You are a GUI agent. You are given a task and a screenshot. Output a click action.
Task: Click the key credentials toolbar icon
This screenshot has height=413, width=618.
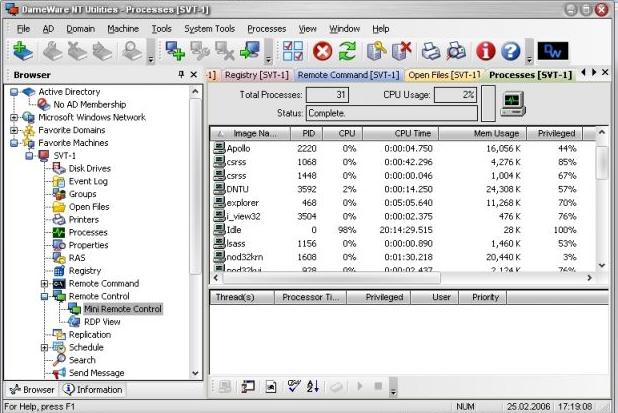click(x=376, y=51)
